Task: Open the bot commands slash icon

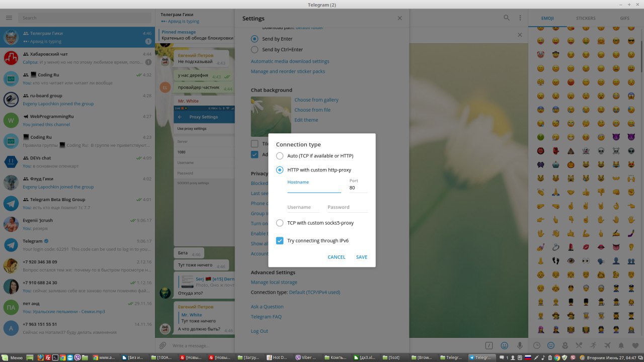Action: 489,346
